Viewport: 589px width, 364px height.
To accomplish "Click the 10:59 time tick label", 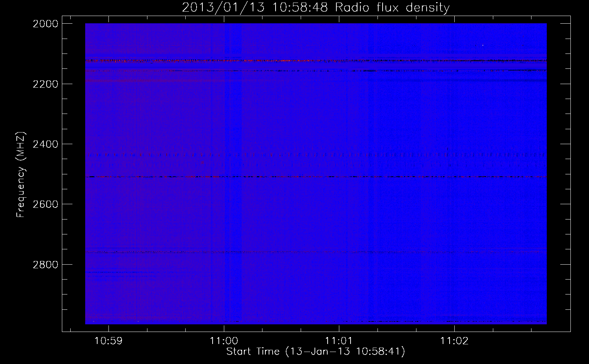I will pyautogui.click(x=108, y=341).
